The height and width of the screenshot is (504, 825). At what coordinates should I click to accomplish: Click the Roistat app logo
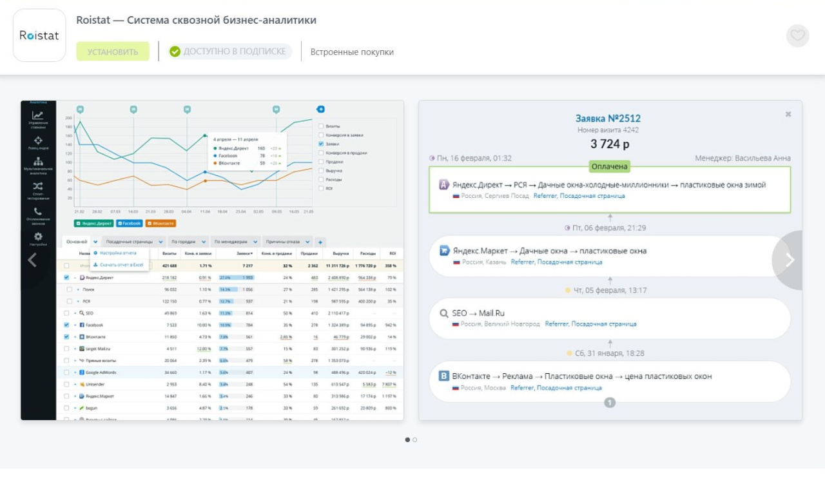(x=39, y=35)
